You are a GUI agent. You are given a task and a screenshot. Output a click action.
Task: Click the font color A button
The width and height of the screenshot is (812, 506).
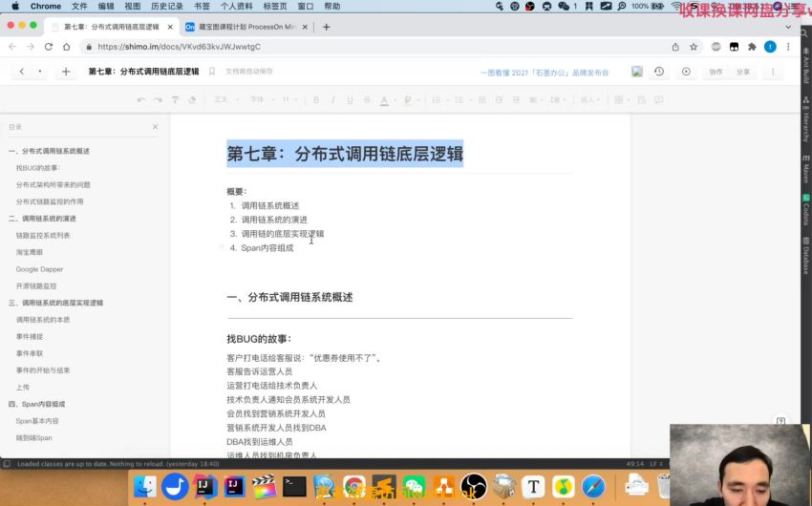[384, 100]
